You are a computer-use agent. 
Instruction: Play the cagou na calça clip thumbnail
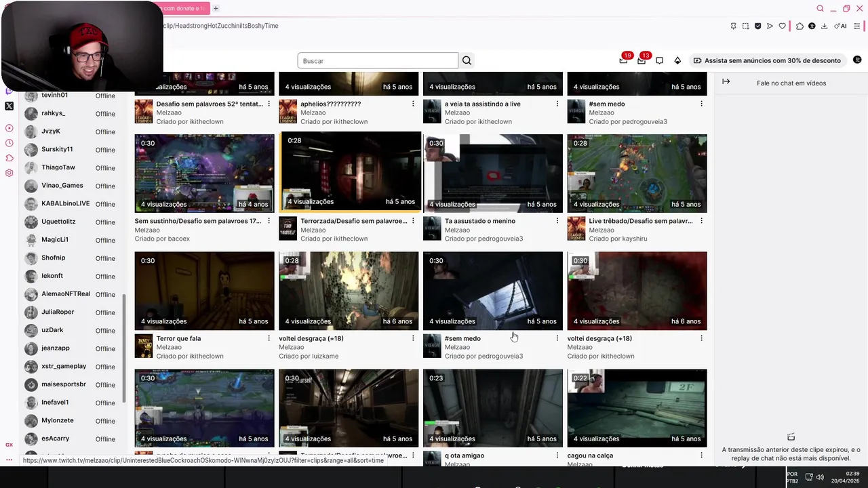[x=637, y=408]
